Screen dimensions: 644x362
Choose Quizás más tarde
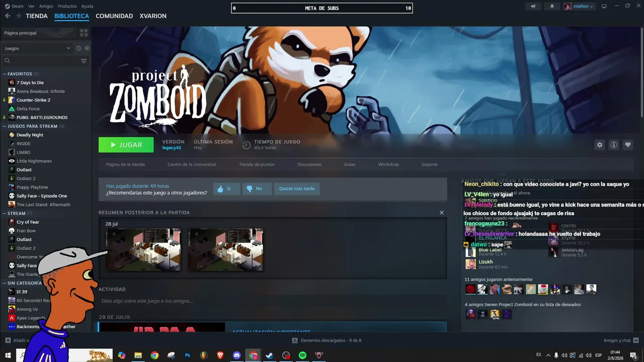coord(297,189)
